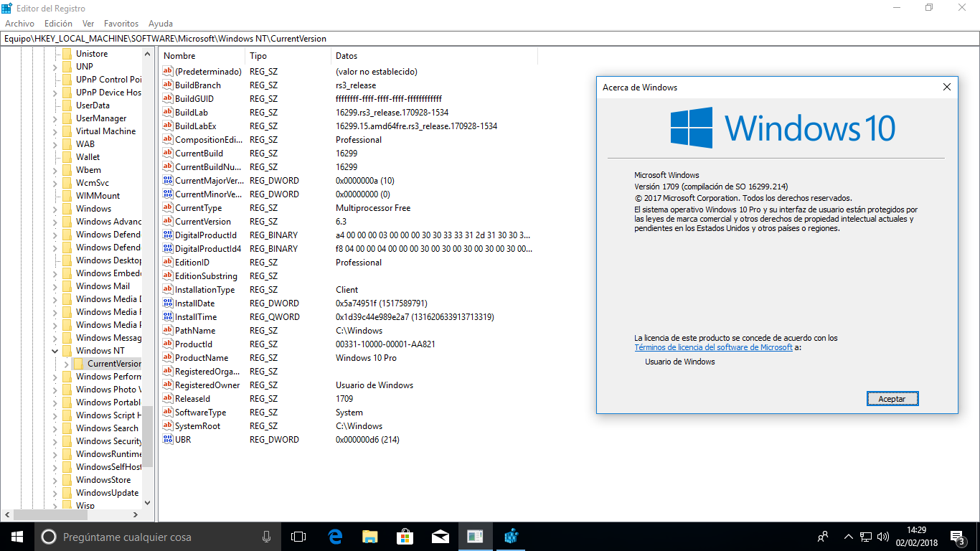
Task: Expand the CurrentVersion tree node
Action: [x=67, y=364]
